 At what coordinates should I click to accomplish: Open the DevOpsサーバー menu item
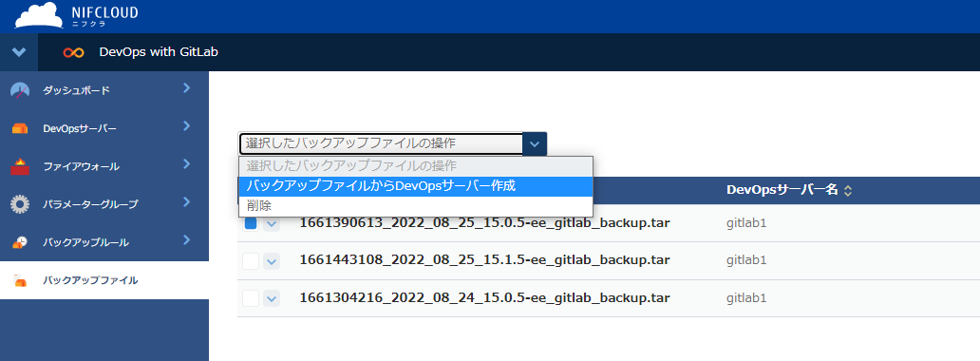[104, 128]
